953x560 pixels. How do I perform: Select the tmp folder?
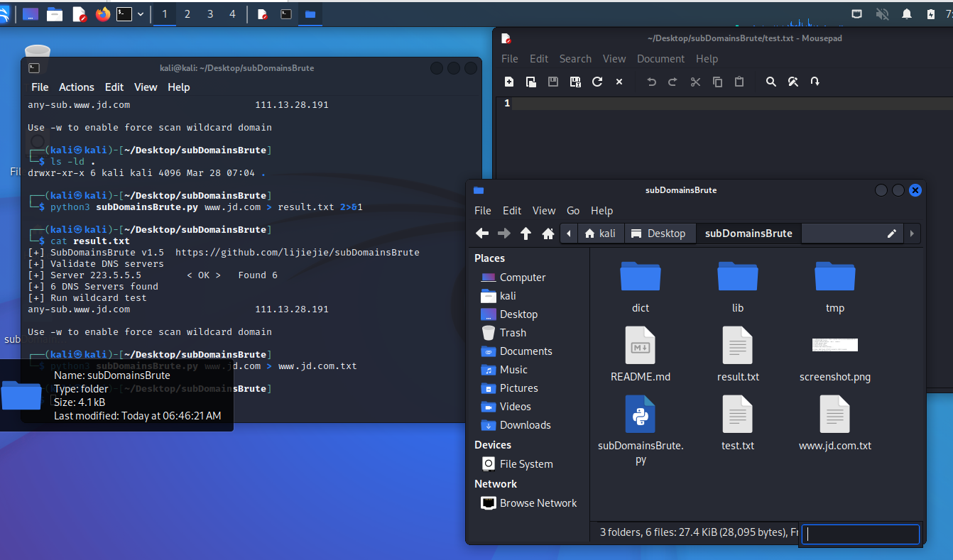point(835,276)
